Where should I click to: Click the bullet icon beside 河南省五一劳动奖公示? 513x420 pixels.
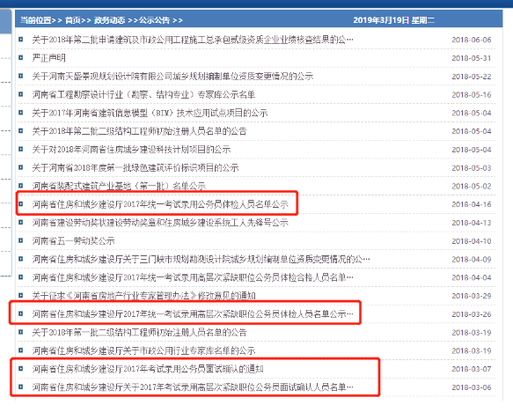20,240
